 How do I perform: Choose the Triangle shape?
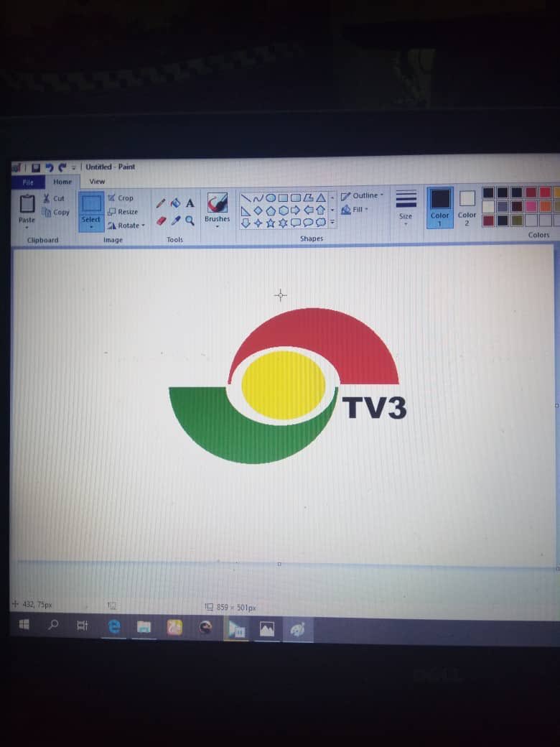(x=321, y=198)
